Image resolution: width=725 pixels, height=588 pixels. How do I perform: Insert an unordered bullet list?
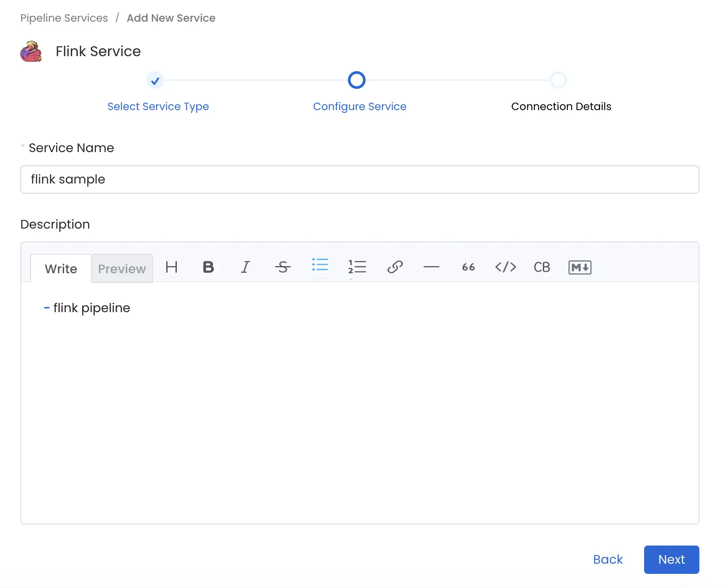tap(320, 265)
